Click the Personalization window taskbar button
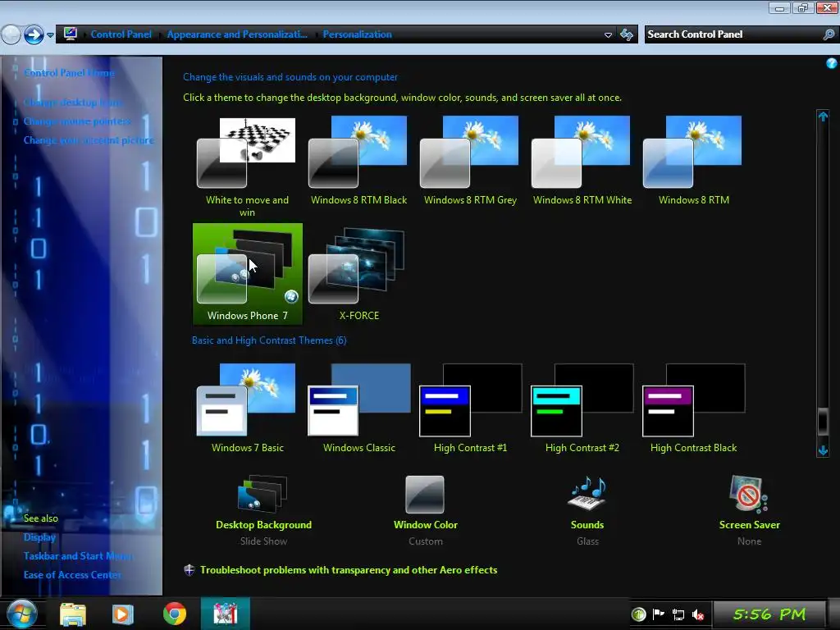This screenshot has height=630, width=840. point(225,614)
